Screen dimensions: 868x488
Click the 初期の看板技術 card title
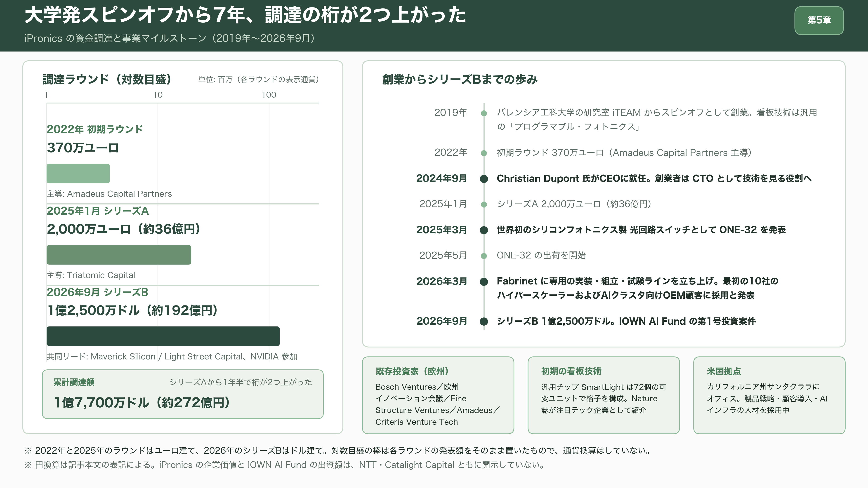click(571, 371)
